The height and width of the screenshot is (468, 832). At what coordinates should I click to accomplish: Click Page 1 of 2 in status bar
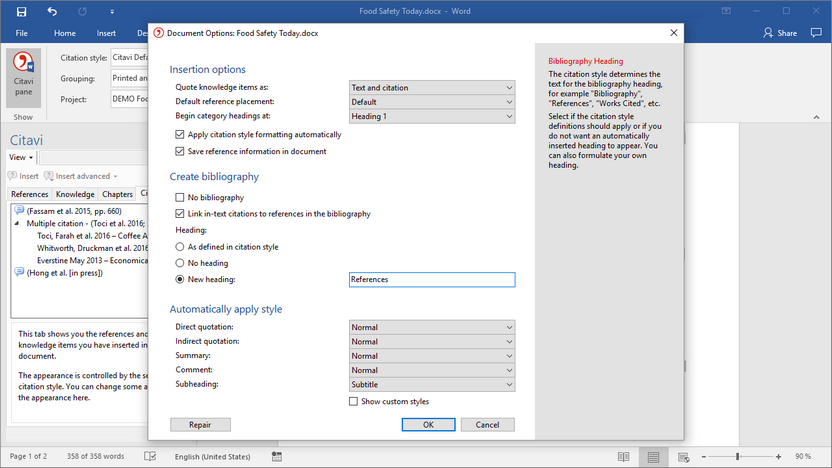point(28,456)
